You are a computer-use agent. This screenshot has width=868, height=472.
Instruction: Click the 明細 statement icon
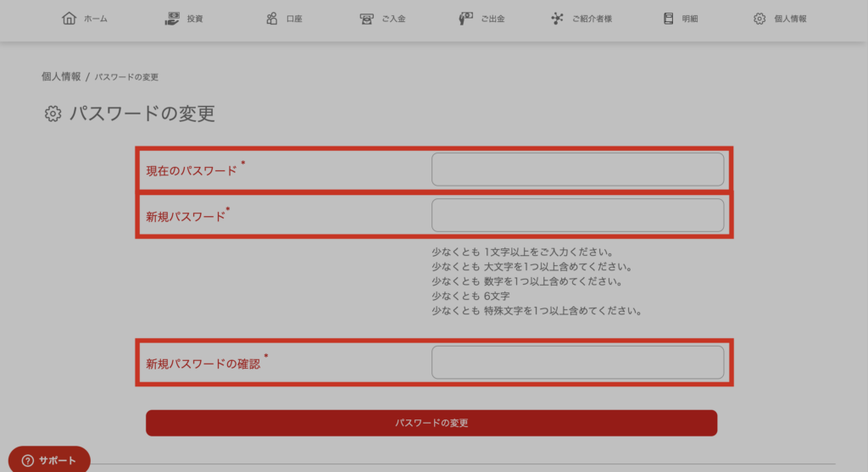coord(669,19)
